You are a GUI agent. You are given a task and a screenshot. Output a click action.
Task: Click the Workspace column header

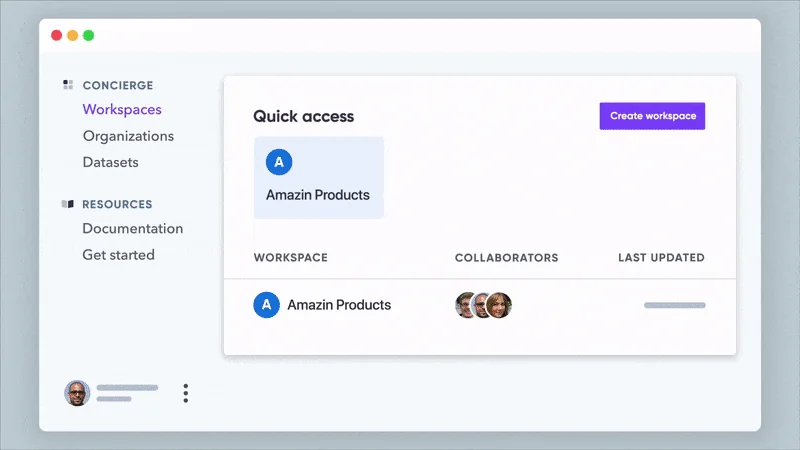tap(290, 258)
